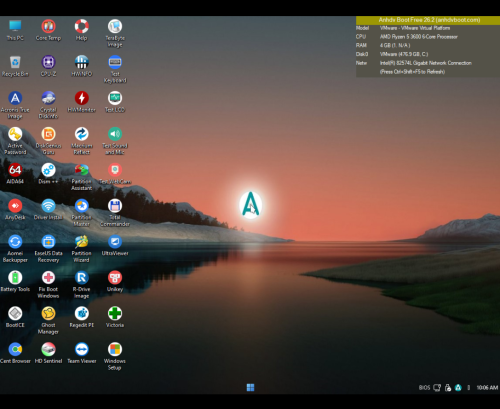Click the HWMonitor shortcut icon

(82, 102)
